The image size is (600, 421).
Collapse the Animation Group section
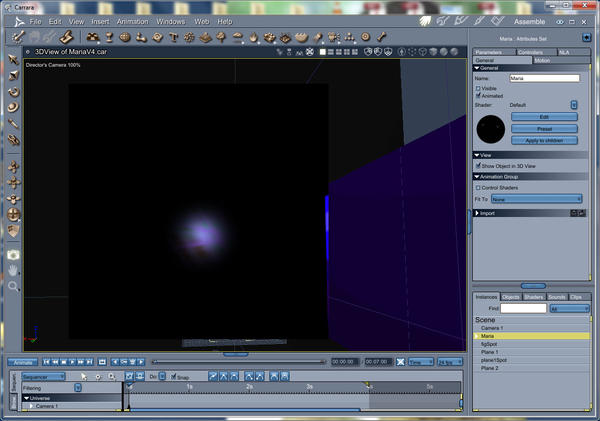476,176
